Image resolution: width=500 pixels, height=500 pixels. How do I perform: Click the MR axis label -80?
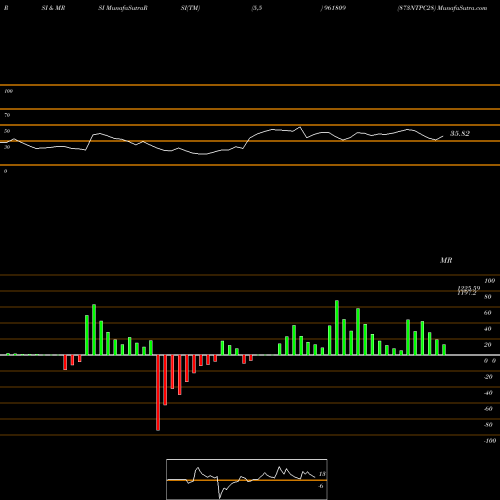tap(488, 425)
